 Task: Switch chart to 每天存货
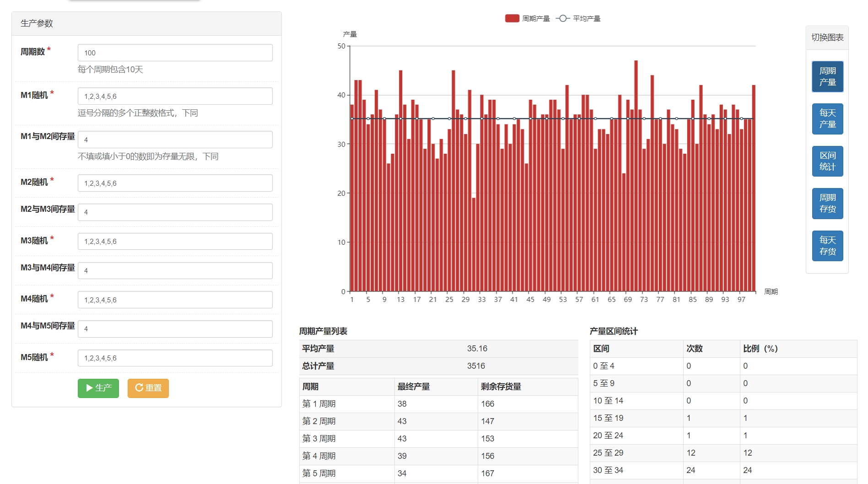(827, 246)
